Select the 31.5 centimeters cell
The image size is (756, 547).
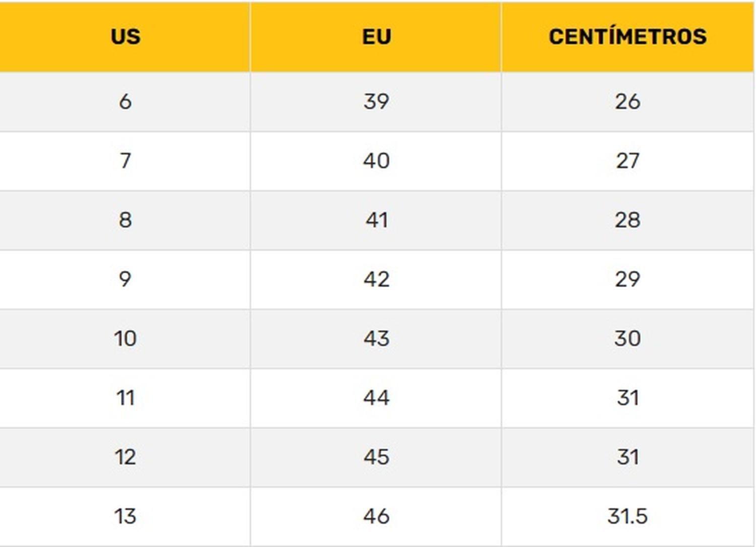pos(627,516)
